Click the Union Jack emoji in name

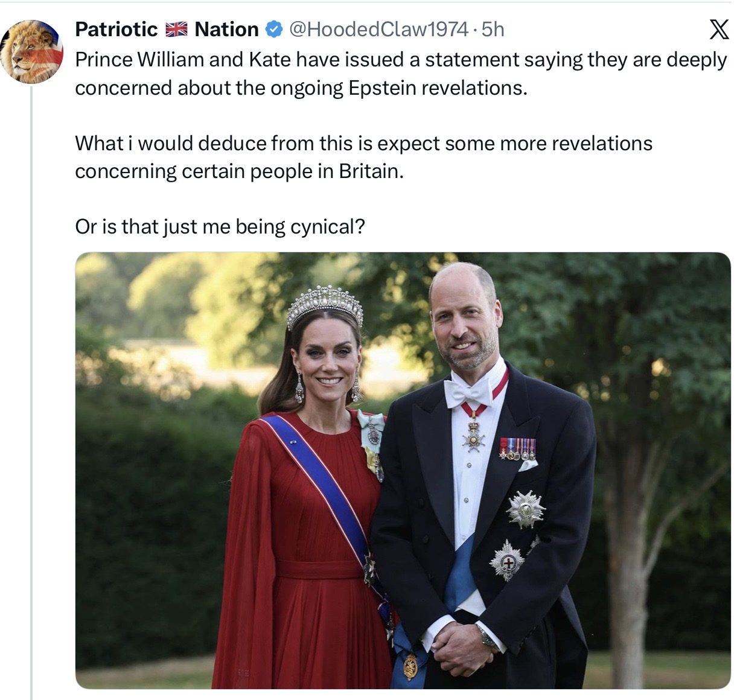pyautogui.click(x=176, y=29)
